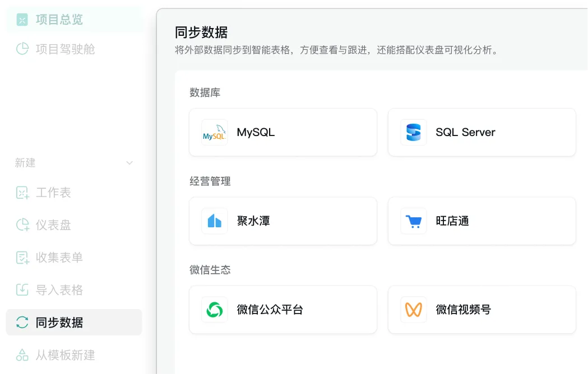Viewport: 588px width, 374px height.
Task: Choose 收集表单 in the sidebar
Action: tap(59, 258)
